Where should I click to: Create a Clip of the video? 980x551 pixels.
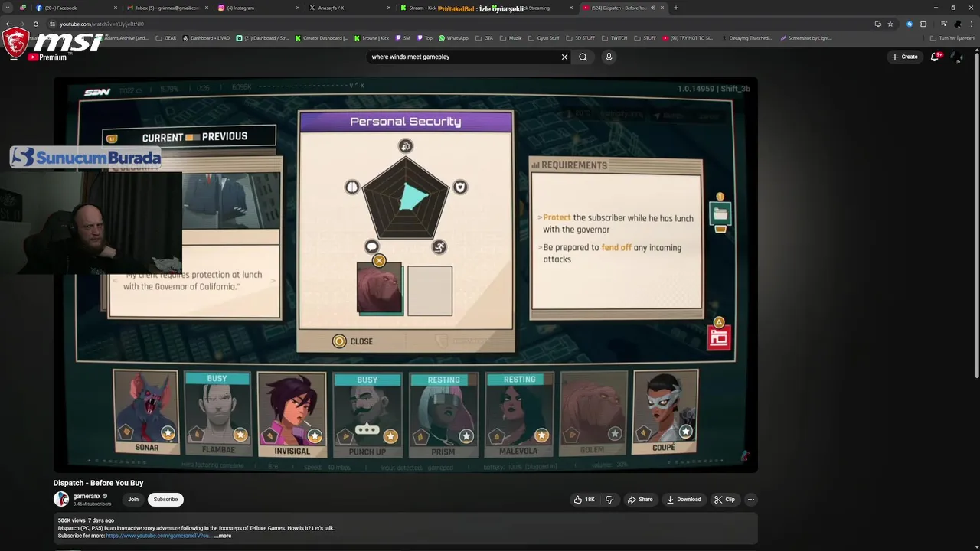click(724, 499)
